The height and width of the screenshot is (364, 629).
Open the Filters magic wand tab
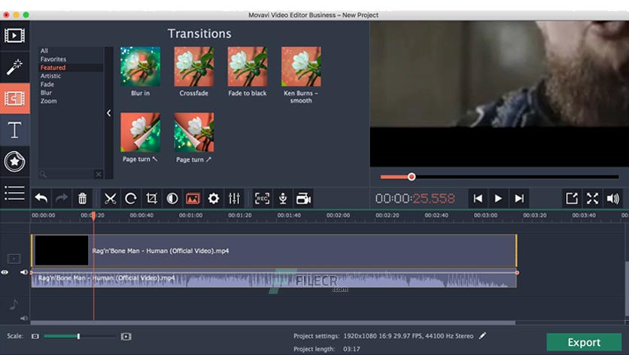click(14, 67)
